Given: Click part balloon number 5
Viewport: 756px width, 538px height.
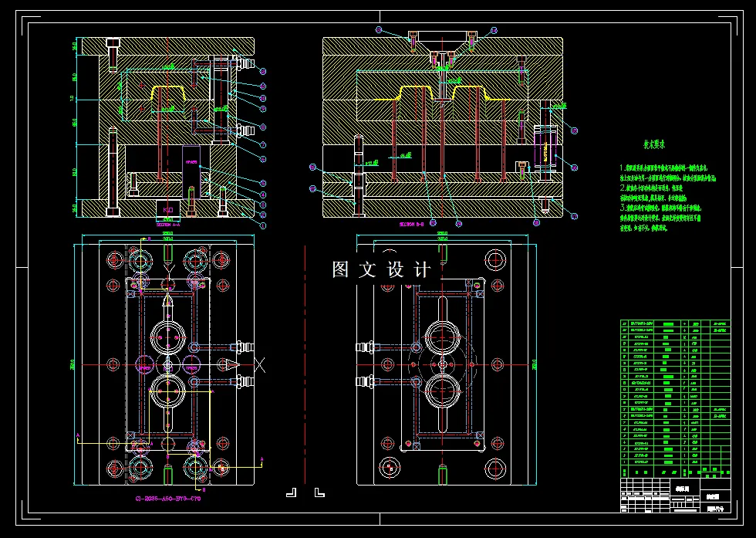Looking at the screenshot, I should [x=263, y=184].
